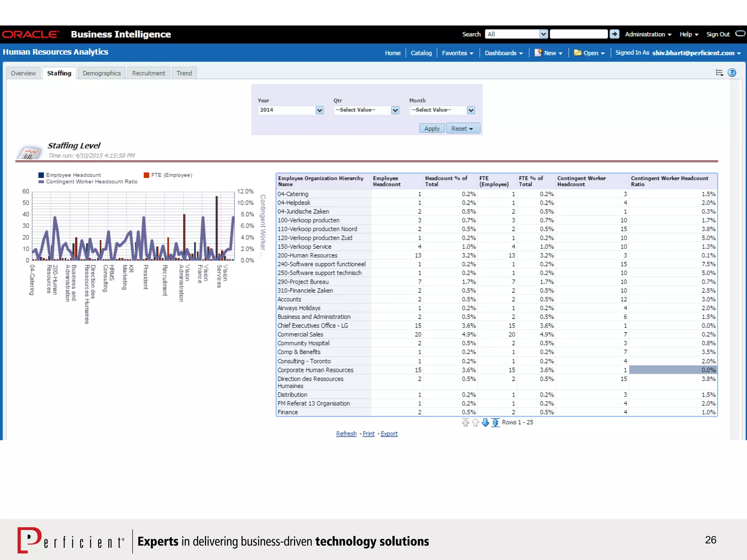Click the search text input field
Image resolution: width=747 pixels, height=560 pixels.
tap(578, 34)
